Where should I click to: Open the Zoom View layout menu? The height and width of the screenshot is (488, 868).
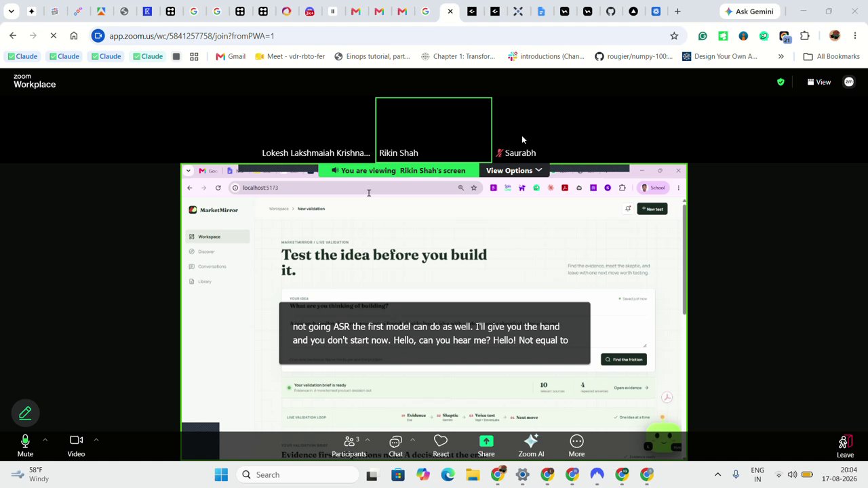[818, 82]
